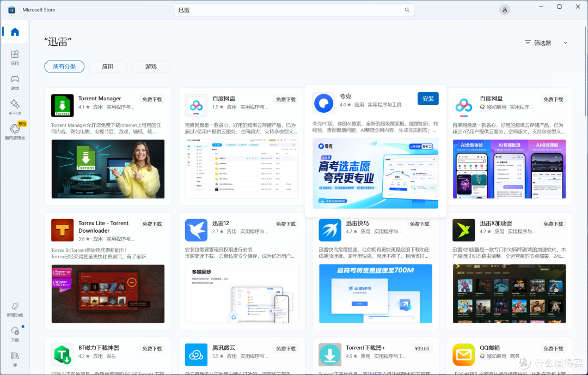Viewport: 588px width, 375px height.
Task: Select the 应用 category tab
Action: tap(108, 66)
